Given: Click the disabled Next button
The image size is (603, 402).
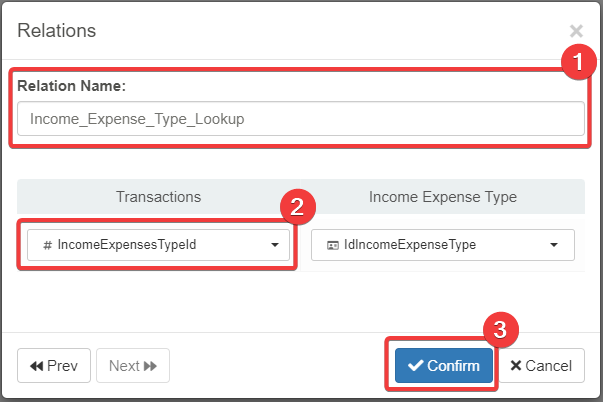Looking at the screenshot, I should 133,366.
